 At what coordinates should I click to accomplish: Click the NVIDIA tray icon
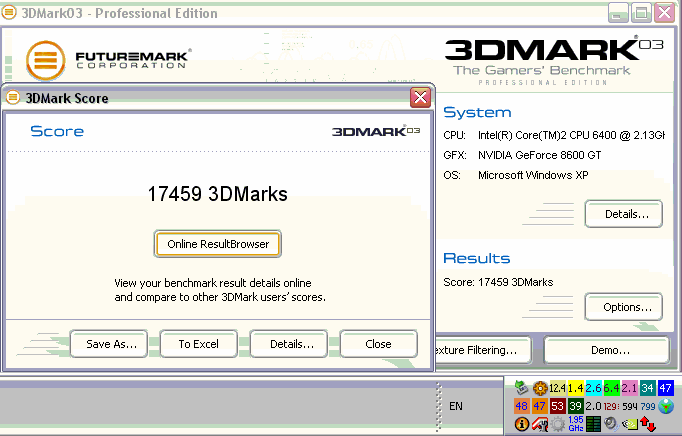pyautogui.click(x=630, y=424)
